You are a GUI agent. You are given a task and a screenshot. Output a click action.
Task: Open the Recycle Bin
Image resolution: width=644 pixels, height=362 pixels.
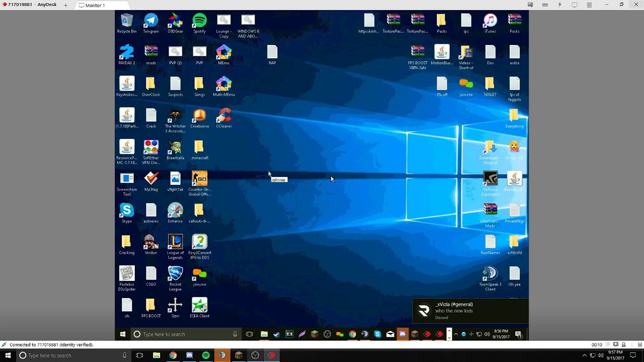coord(126,21)
